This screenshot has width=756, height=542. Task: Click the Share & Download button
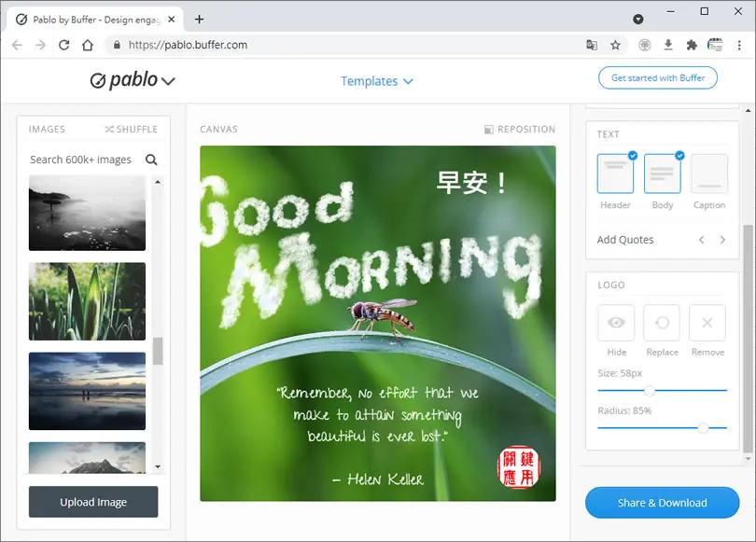(662, 503)
